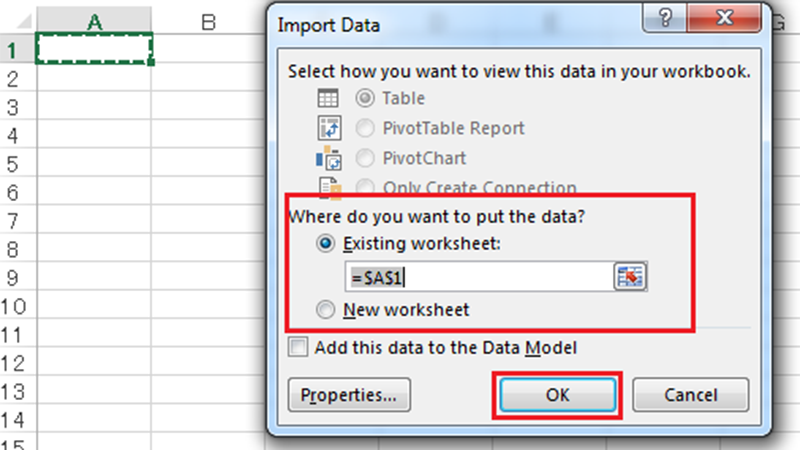Click the PivotTable Report icon
This screenshot has height=450, width=800.
[x=329, y=128]
